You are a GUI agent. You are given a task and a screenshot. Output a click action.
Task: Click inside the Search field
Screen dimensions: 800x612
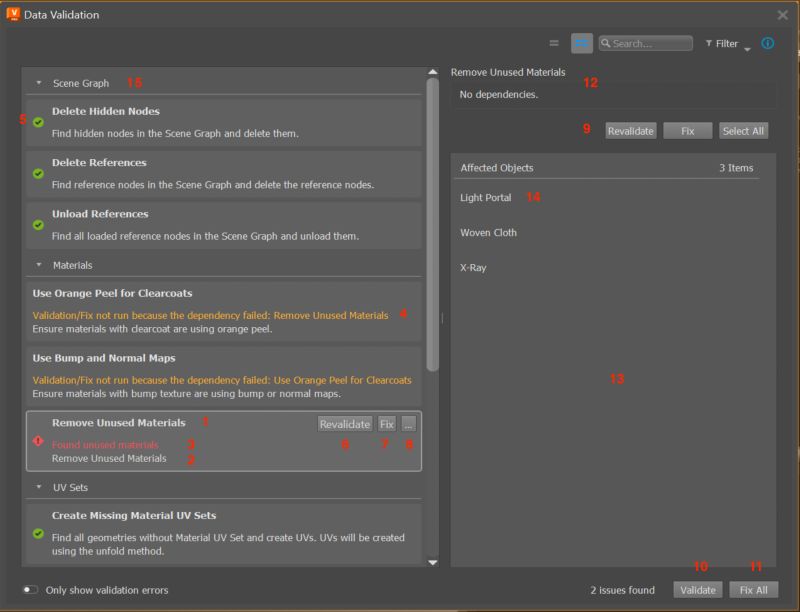645,43
